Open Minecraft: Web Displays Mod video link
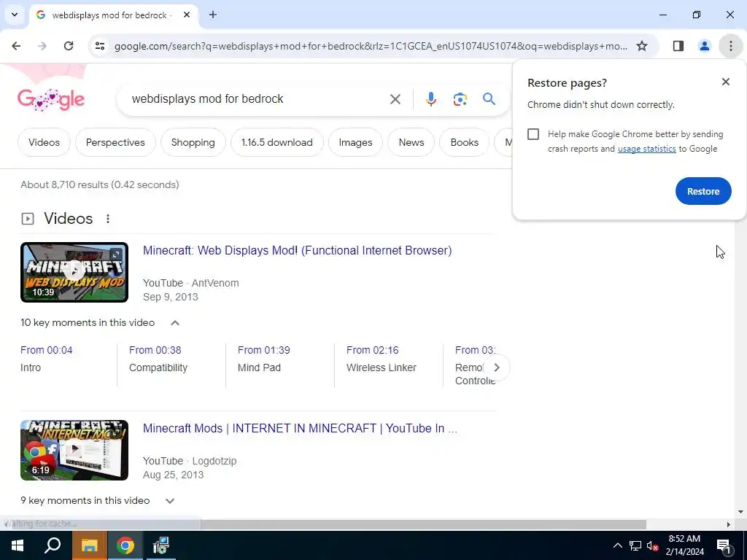This screenshot has height=560, width=747. (298, 251)
